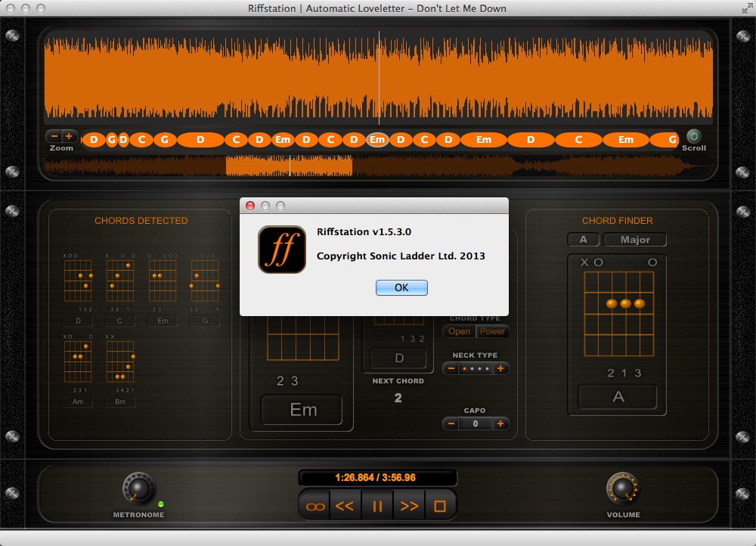756x546 pixels.
Task: Click the first D chord marker in timeline
Action: pyautogui.click(x=94, y=140)
